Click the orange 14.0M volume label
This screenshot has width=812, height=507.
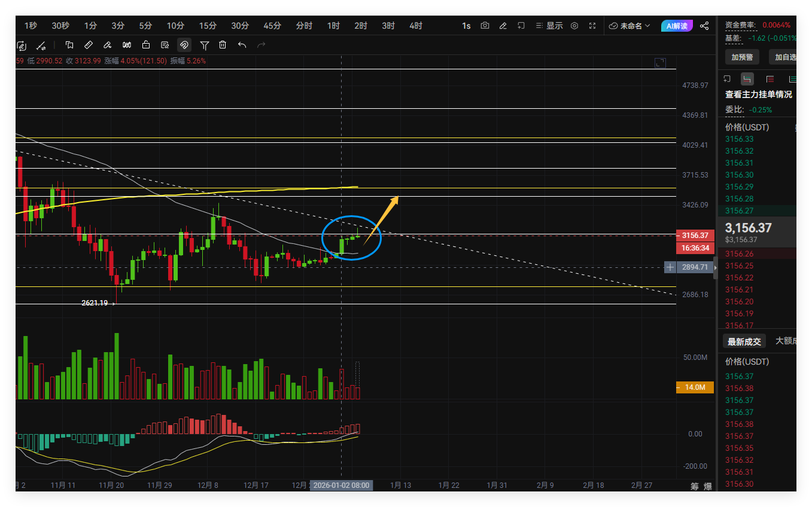(695, 387)
